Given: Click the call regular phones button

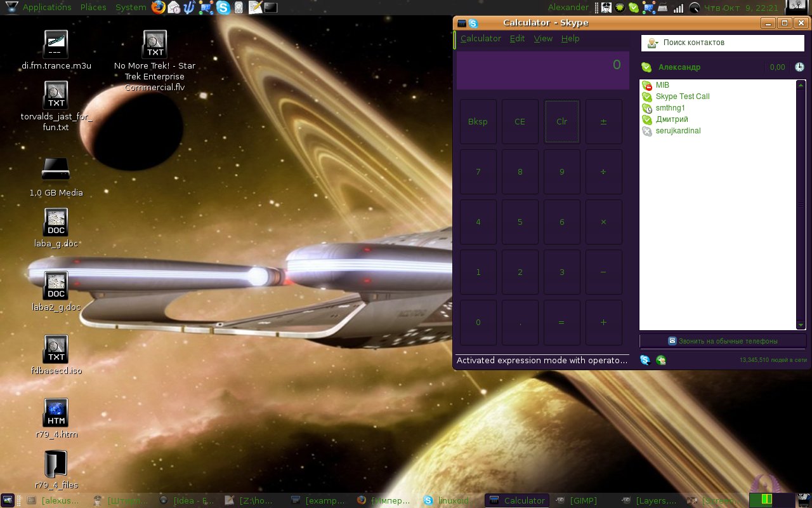Looking at the screenshot, I should 722,341.
